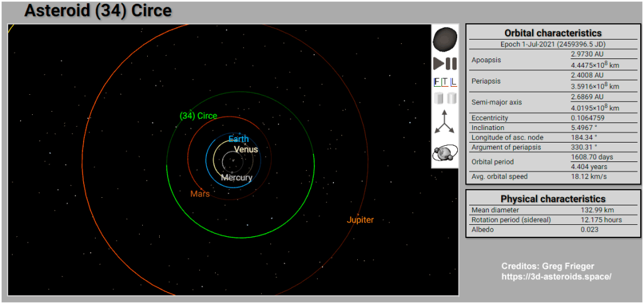Image resolution: width=644 pixels, height=304 pixels.
Task: Click the (34) Circe orbit label
Action: (198, 116)
